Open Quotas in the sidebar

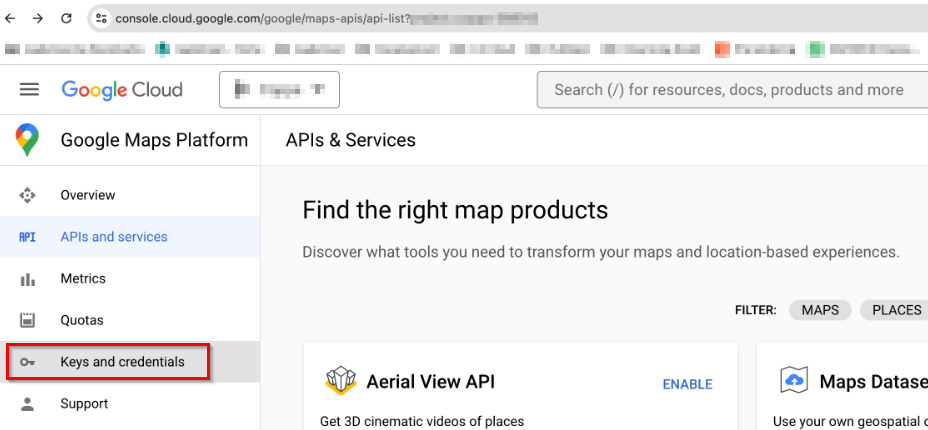[130, 320]
